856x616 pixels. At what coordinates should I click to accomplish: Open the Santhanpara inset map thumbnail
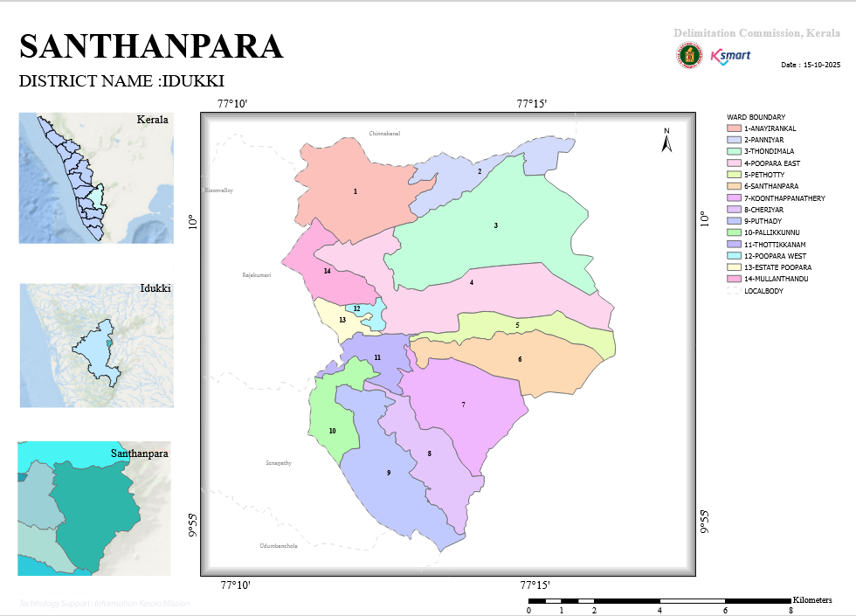[94, 509]
